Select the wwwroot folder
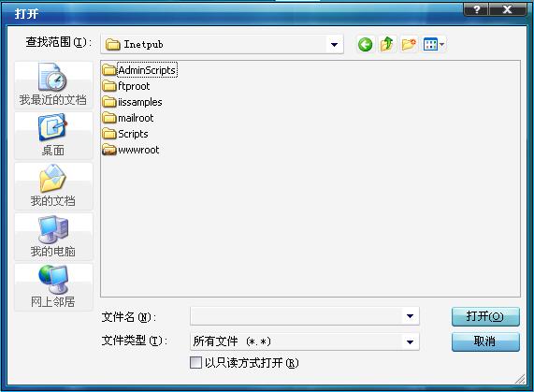The width and height of the screenshot is (534, 392). tap(131, 150)
